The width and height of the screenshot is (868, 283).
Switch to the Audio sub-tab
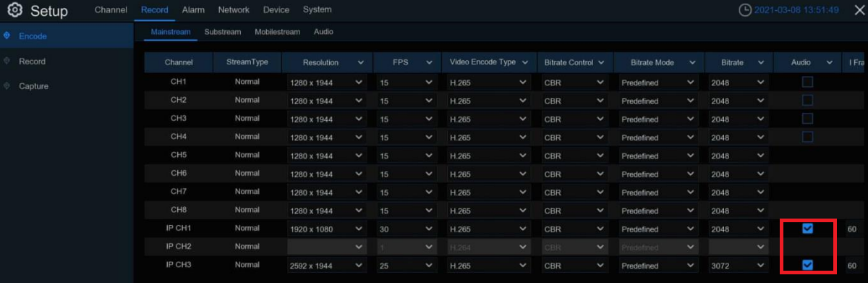323,33
